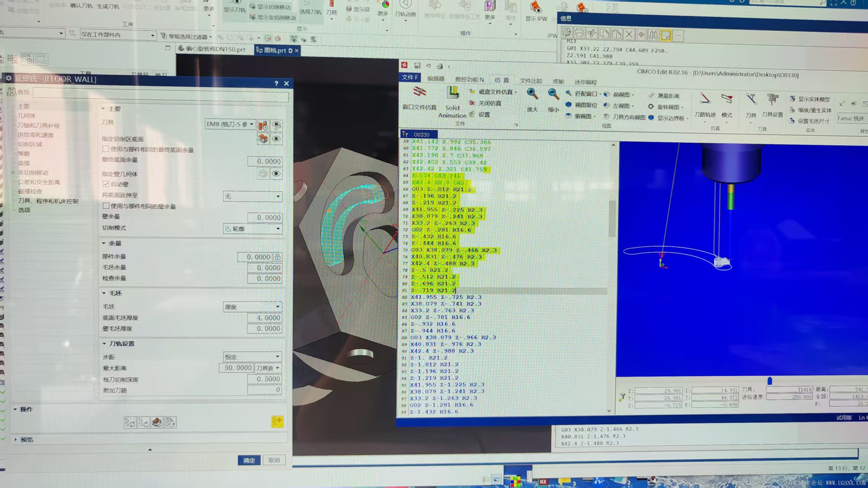Image resolution: width=868 pixels, height=488 pixels.
Task: Switch to the 编辑器 ribbon tab
Action: pos(435,79)
